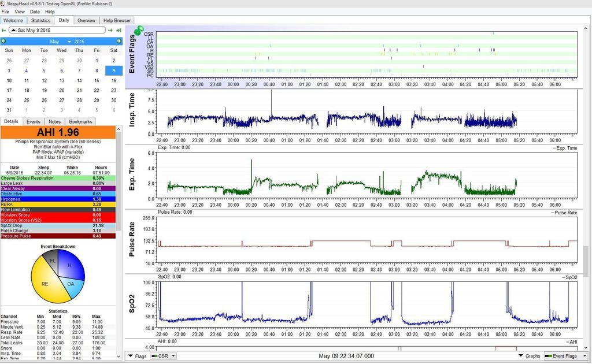Select May 31 in the calendar
Viewport: 592px width, 364px height.
point(9,110)
